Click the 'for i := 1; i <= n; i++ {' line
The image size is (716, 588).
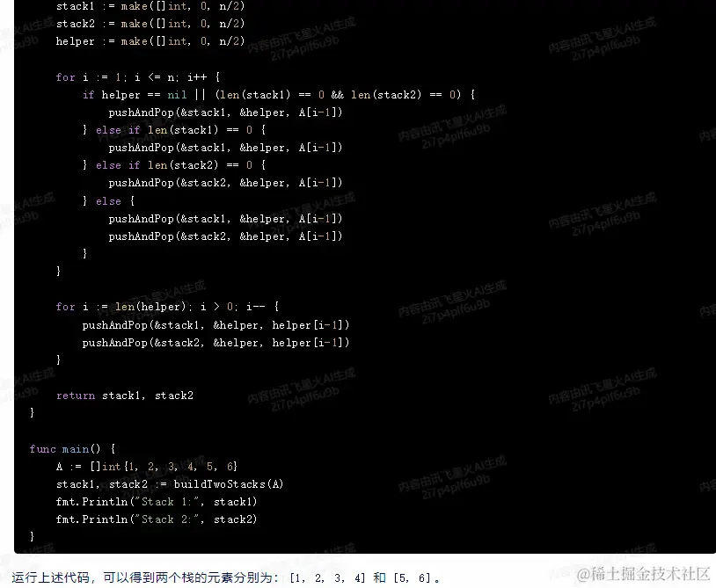[x=138, y=77]
